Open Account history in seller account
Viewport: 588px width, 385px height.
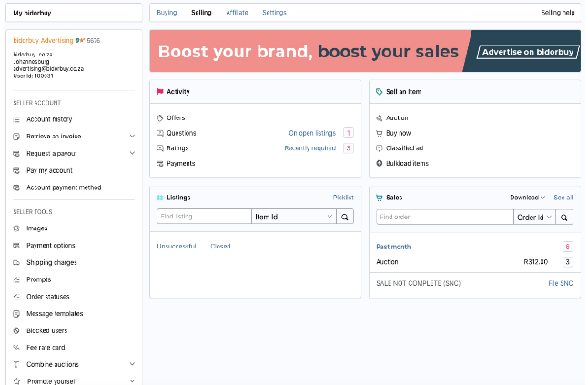point(49,119)
